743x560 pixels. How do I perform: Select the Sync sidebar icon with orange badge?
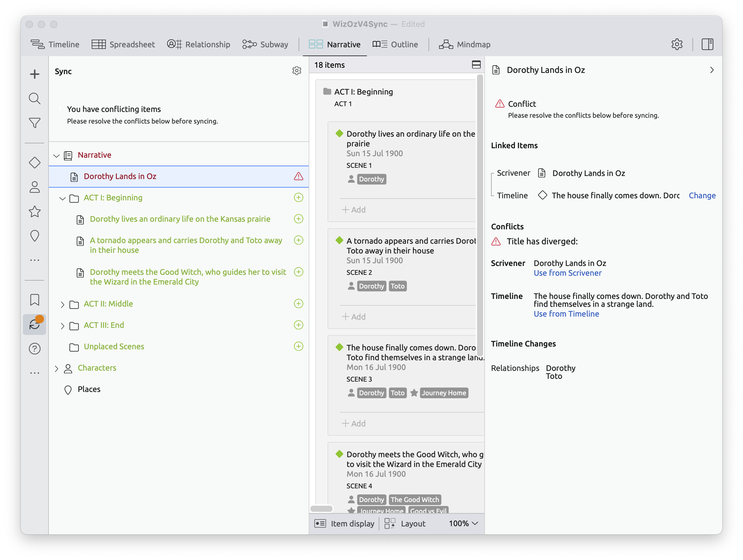[34, 324]
